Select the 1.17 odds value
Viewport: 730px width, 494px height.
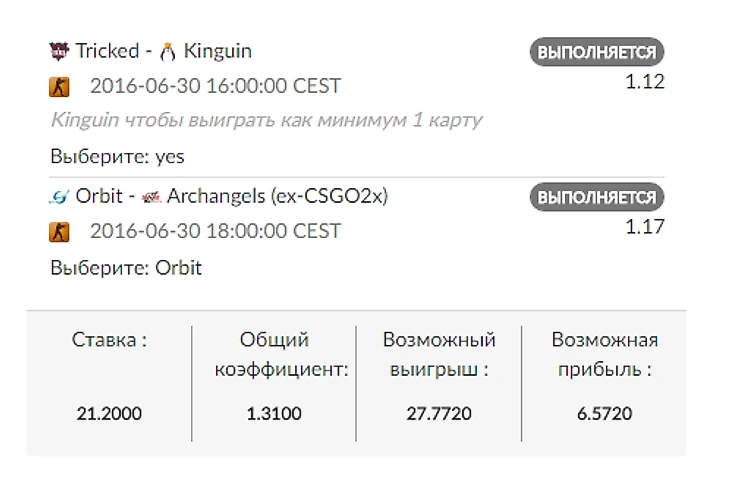(x=645, y=227)
